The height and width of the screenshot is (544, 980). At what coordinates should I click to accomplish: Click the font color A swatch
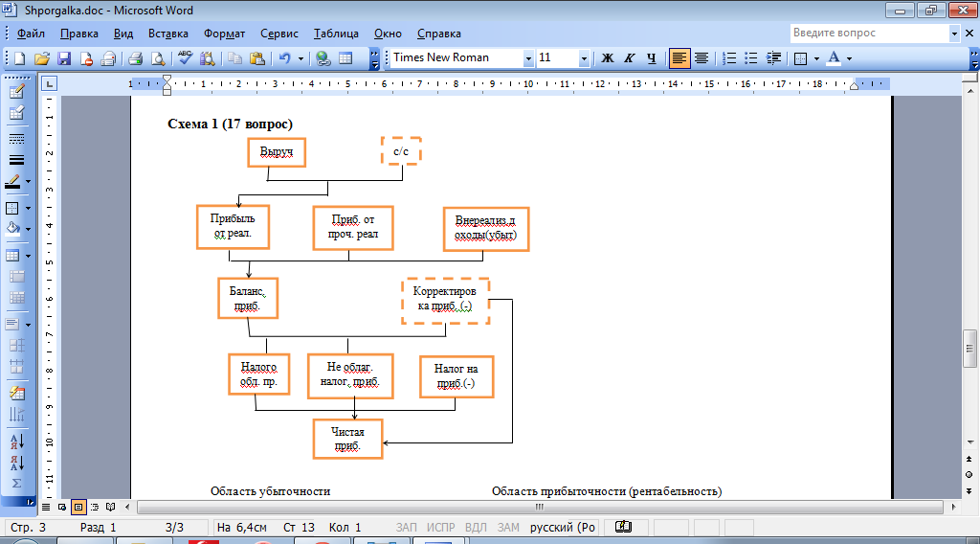[x=834, y=58]
